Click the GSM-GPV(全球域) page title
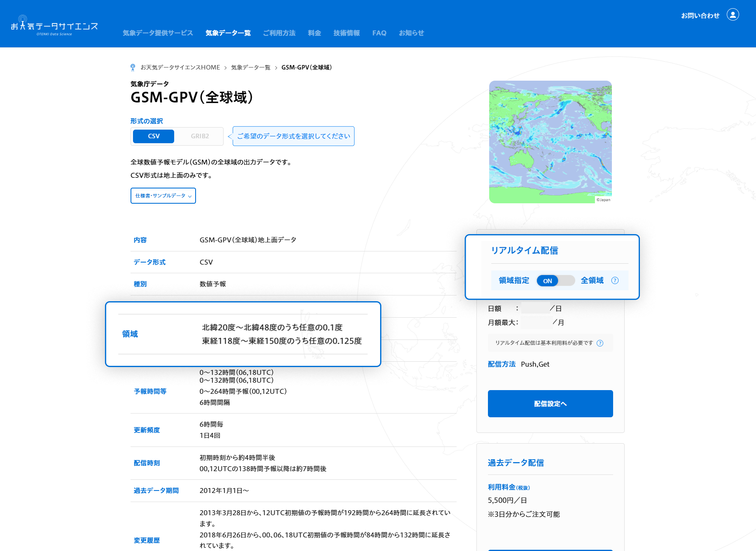 (x=191, y=98)
